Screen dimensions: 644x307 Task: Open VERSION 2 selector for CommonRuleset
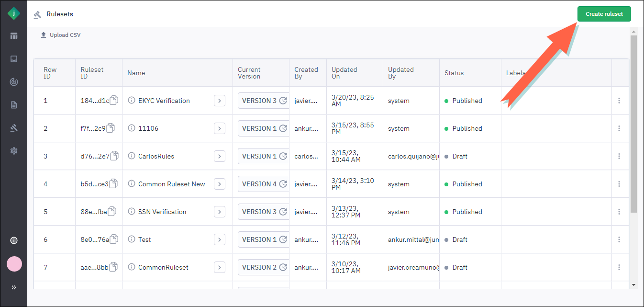(x=263, y=267)
